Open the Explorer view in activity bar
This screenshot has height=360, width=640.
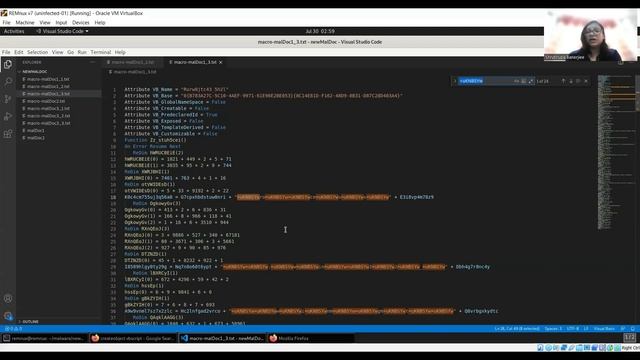pyautogui.click(x=8, y=64)
